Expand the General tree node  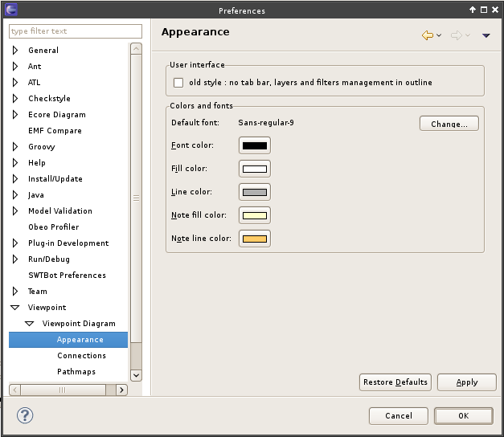click(15, 51)
